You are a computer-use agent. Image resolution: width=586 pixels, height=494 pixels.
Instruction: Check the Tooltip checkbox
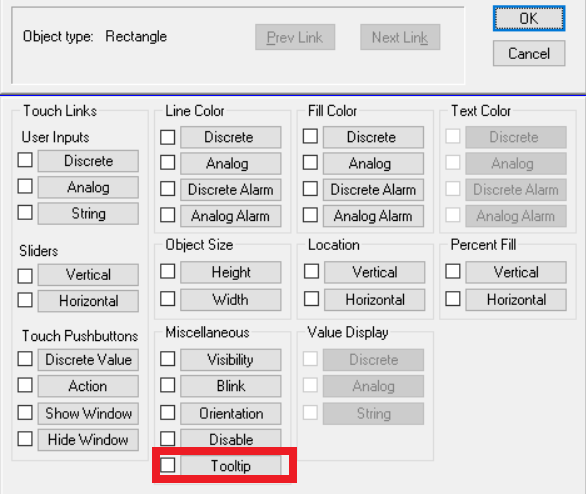[x=167, y=465]
